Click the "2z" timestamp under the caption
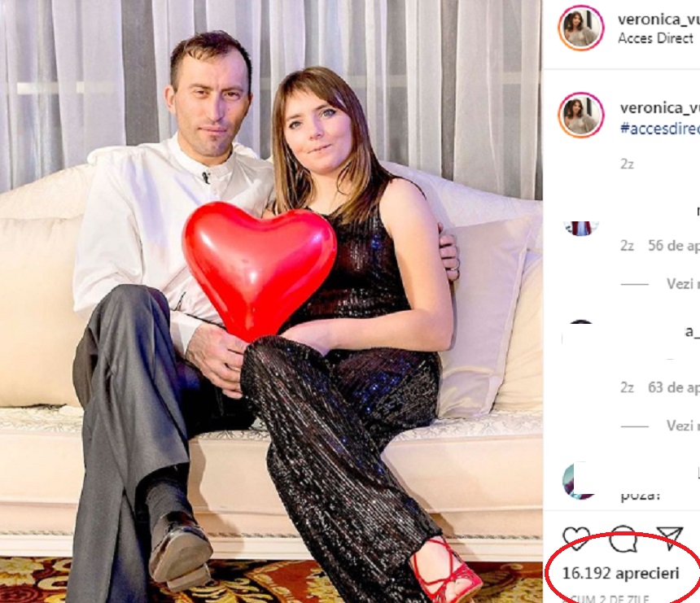The height and width of the screenshot is (603, 700). coord(627,164)
